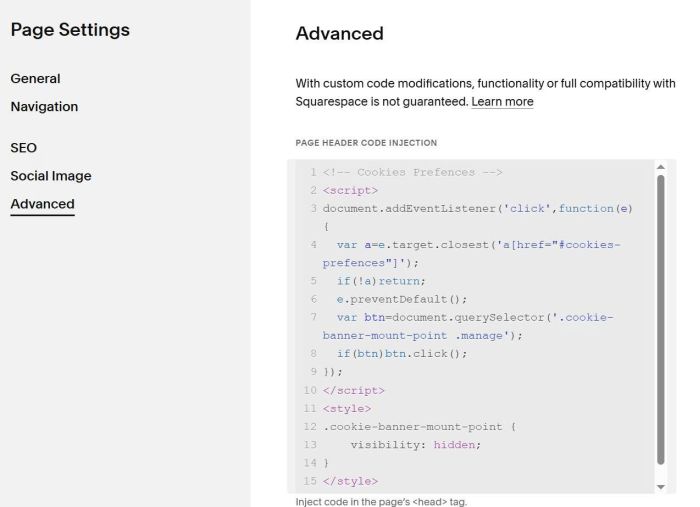This screenshot has height=507, width=700.
Task: Click the code editor scroll-down arrow
Action: [x=660, y=486]
